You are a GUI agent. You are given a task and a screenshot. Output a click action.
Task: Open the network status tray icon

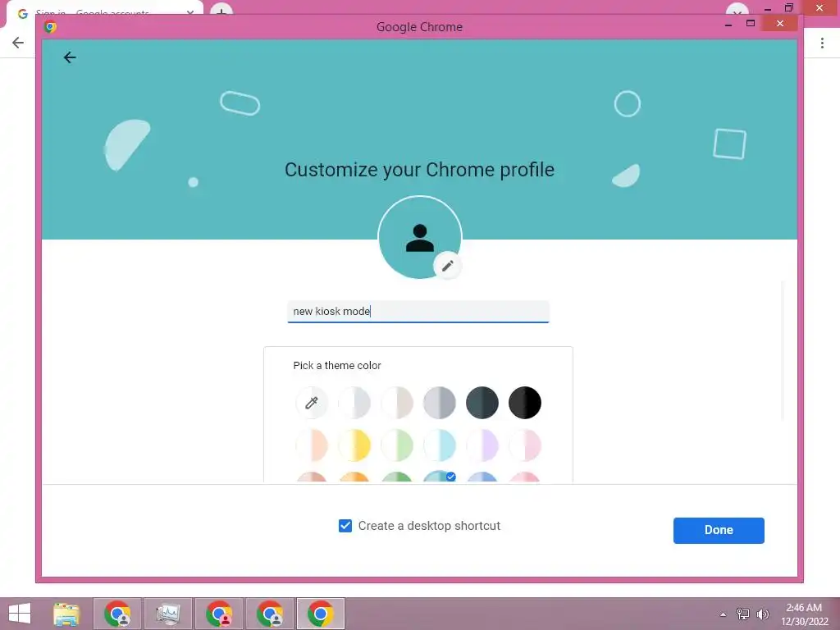742,614
